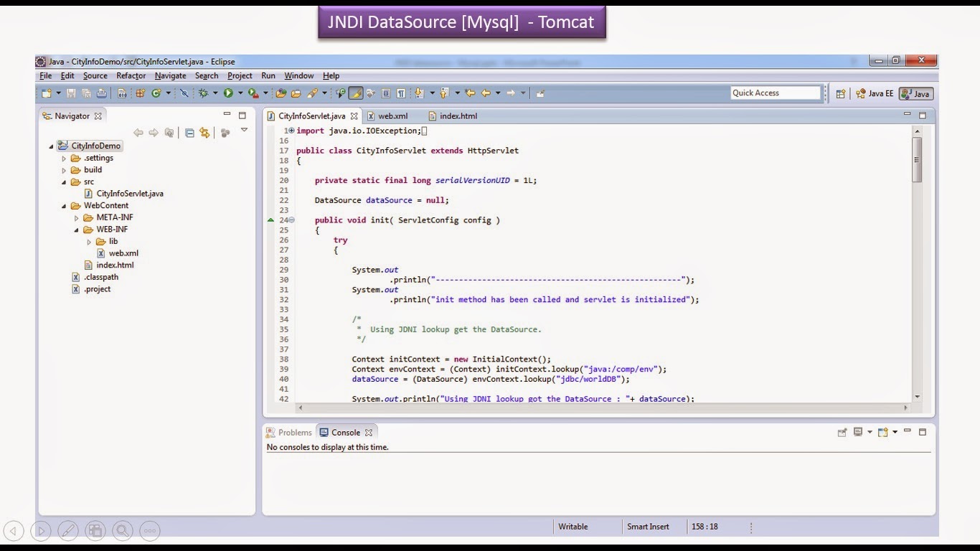The width and height of the screenshot is (980, 551).
Task: Click the Run External Tools icon
Action: (x=253, y=93)
